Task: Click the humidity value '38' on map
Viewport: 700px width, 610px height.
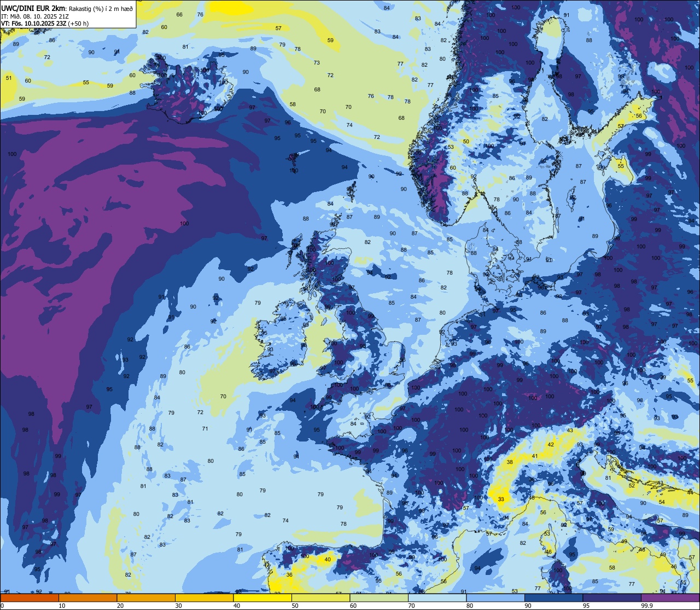Action: 510,462
